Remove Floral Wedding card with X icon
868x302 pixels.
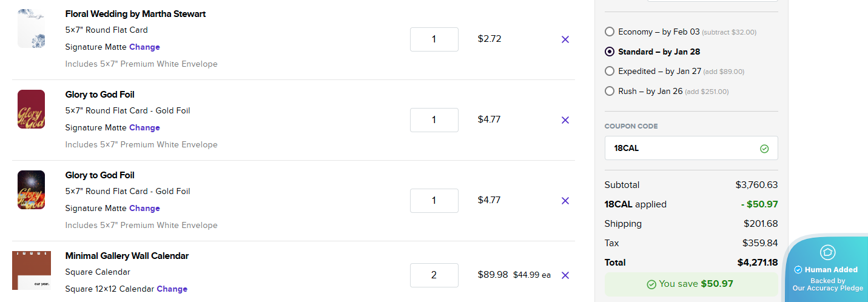565,39
